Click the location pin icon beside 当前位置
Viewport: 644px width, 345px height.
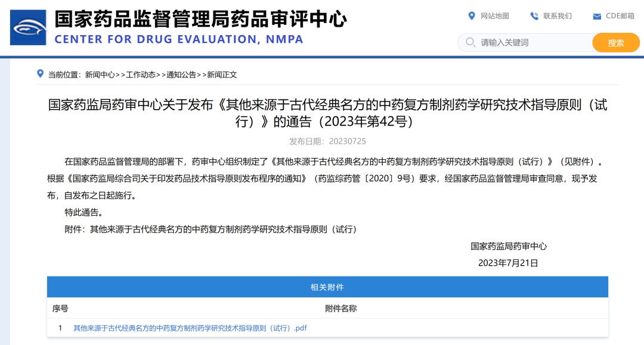point(40,74)
